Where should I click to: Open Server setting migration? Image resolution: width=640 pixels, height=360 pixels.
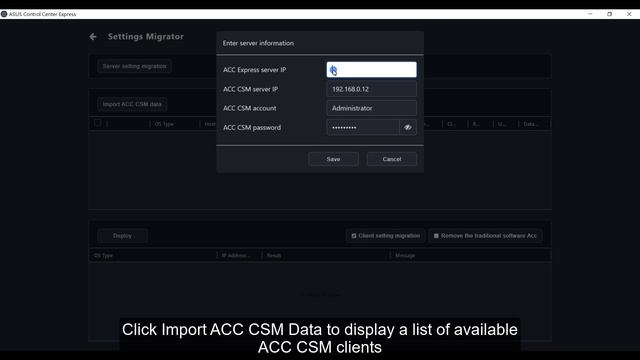(x=134, y=66)
